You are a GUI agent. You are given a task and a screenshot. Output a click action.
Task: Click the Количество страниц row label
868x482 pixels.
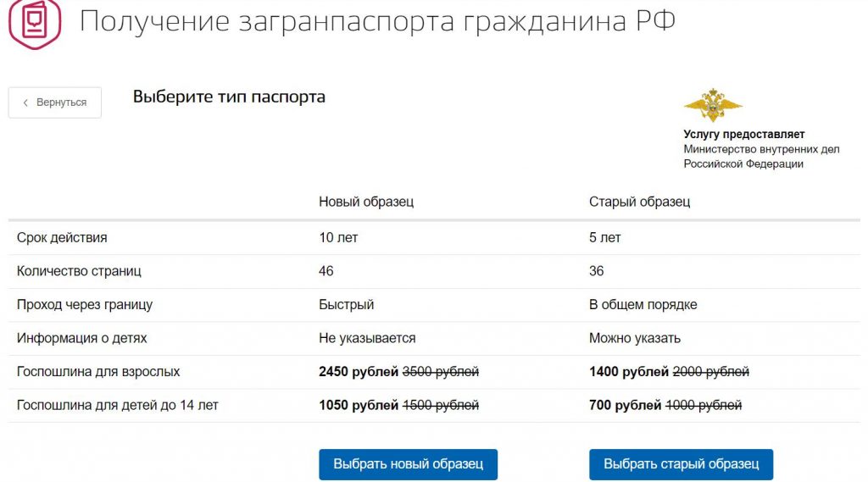(x=79, y=271)
